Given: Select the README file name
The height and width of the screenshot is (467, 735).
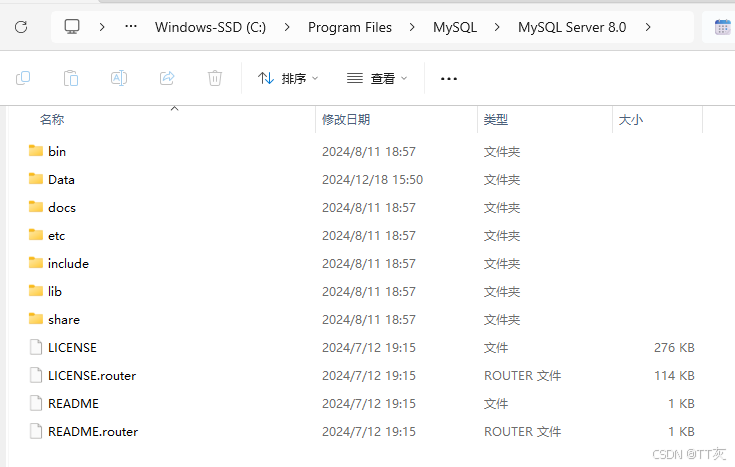Looking at the screenshot, I should [73, 404].
